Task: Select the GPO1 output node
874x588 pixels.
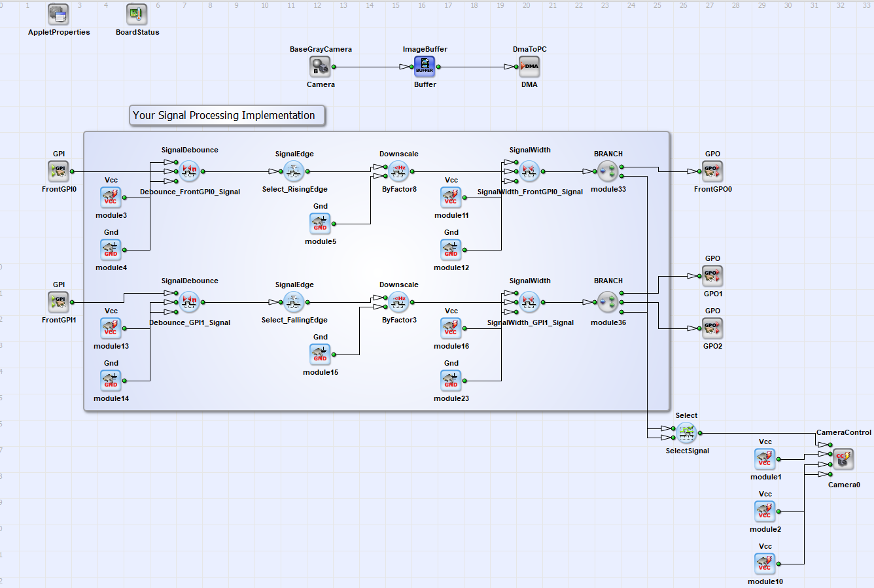Action: point(713,276)
